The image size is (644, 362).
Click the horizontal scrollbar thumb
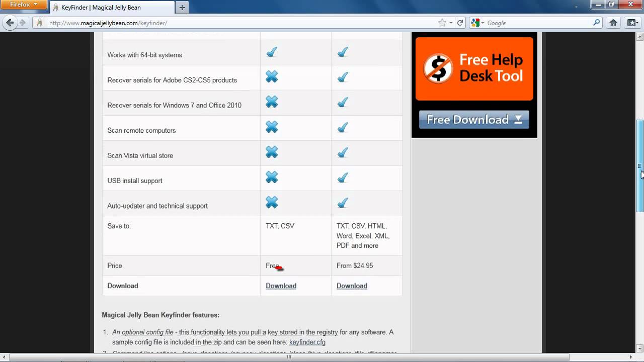[289, 357]
